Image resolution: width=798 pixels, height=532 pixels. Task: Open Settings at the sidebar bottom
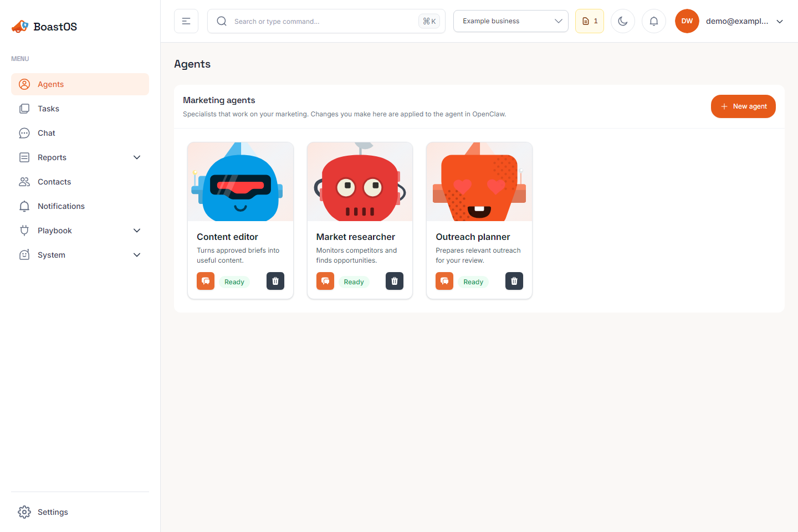click(80, 512)
